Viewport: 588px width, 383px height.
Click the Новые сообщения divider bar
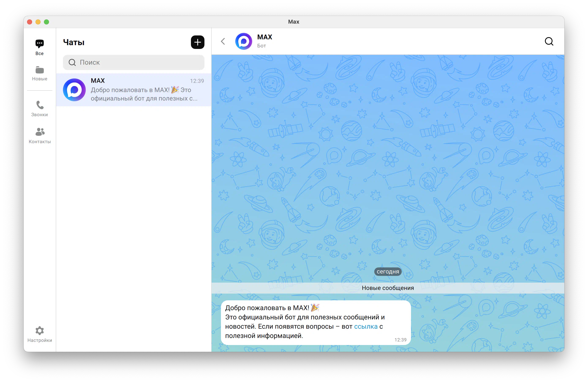click(x=387, y=288)
